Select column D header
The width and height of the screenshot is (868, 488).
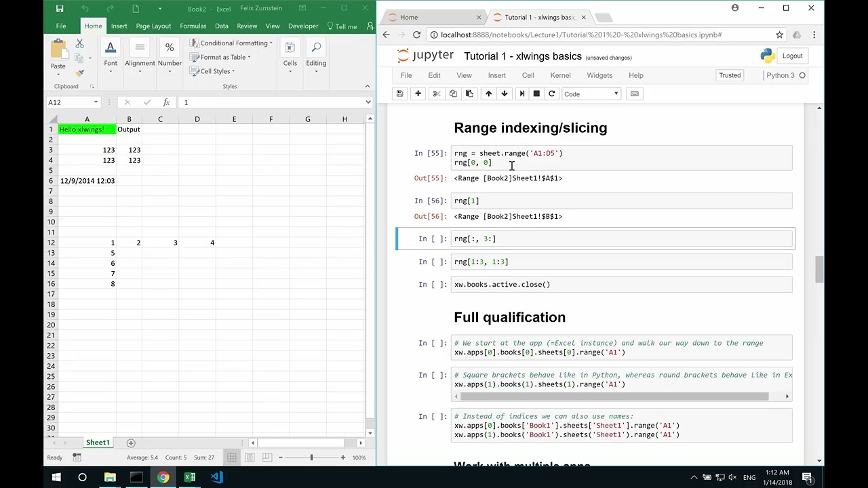click(197, 119)
